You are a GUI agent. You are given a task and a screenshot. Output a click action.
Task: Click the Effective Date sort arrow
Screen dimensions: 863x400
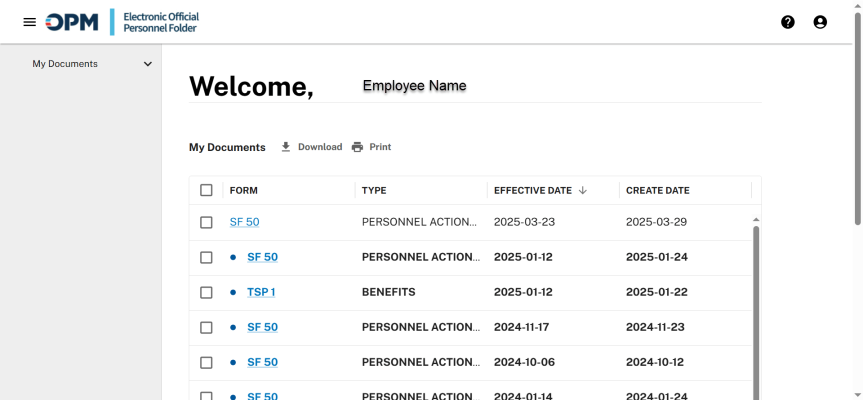[583, 190]
